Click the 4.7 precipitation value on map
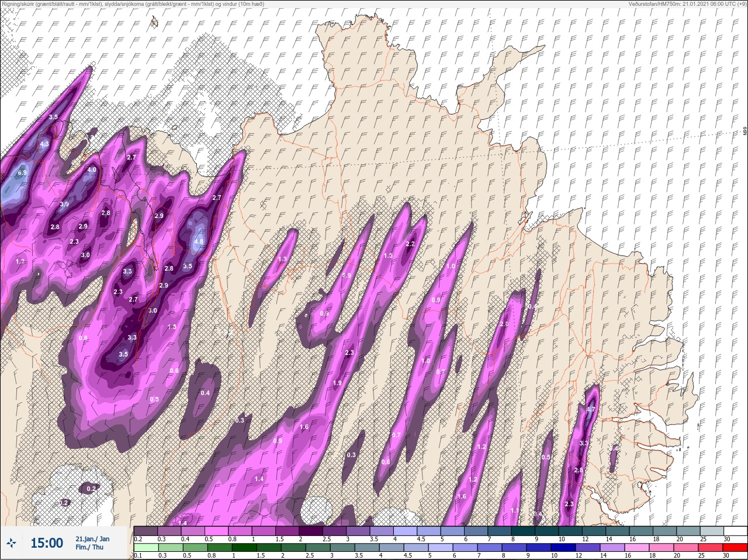 click(x=590, y=409)
